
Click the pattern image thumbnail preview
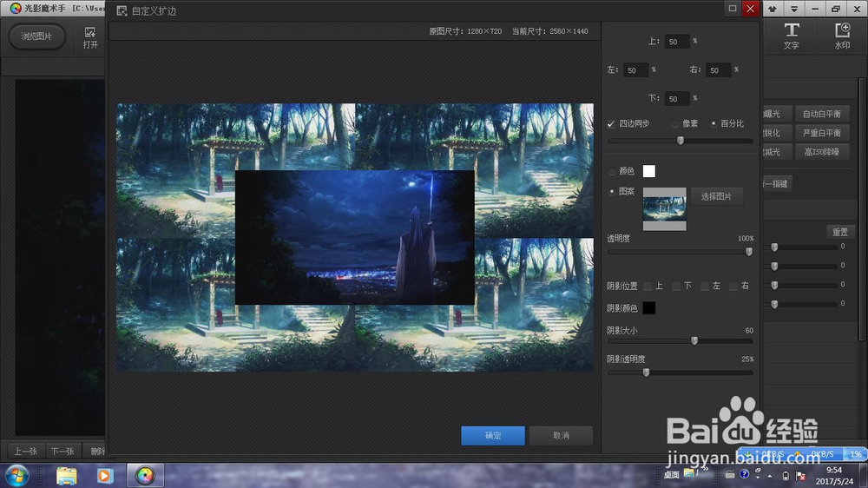(664, 208)
